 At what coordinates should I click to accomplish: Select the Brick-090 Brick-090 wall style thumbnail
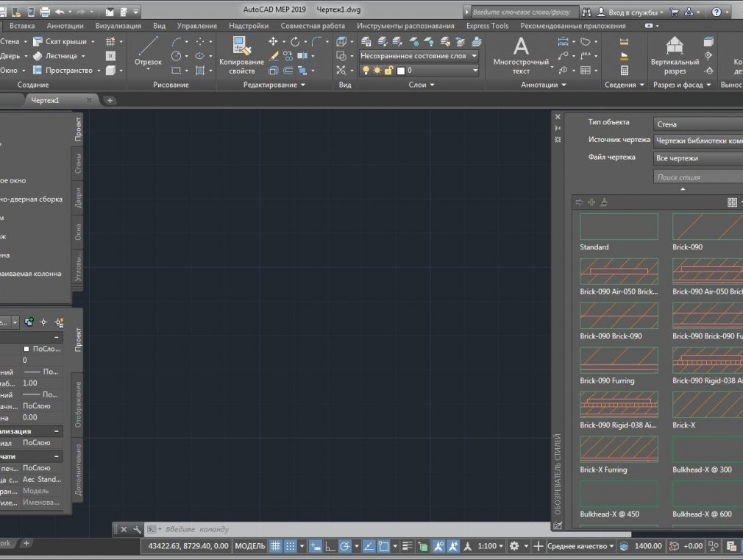[619, 316]
